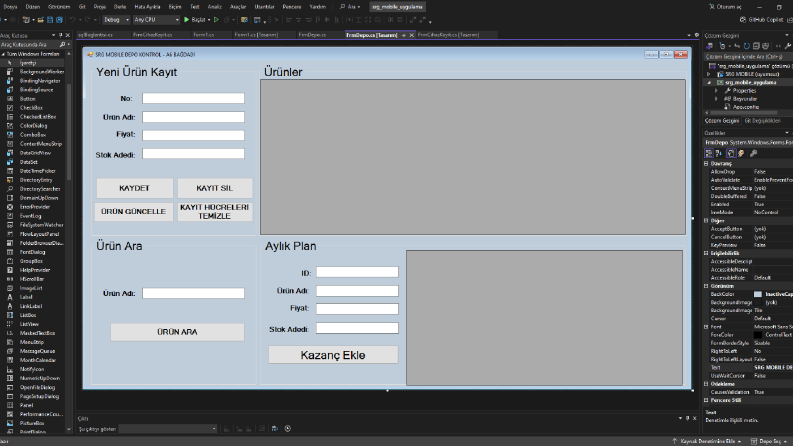Click the lightning bolt Events icon in Özellikler
Image resolution: width=793 pixels, height=446 pixels.
(x=741, y=153)
